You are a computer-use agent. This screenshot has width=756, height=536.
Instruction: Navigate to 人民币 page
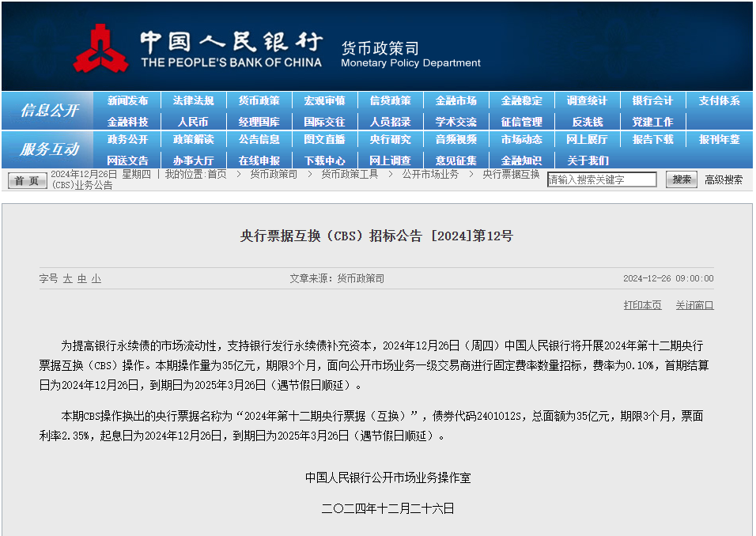click(x=193, y=122)
